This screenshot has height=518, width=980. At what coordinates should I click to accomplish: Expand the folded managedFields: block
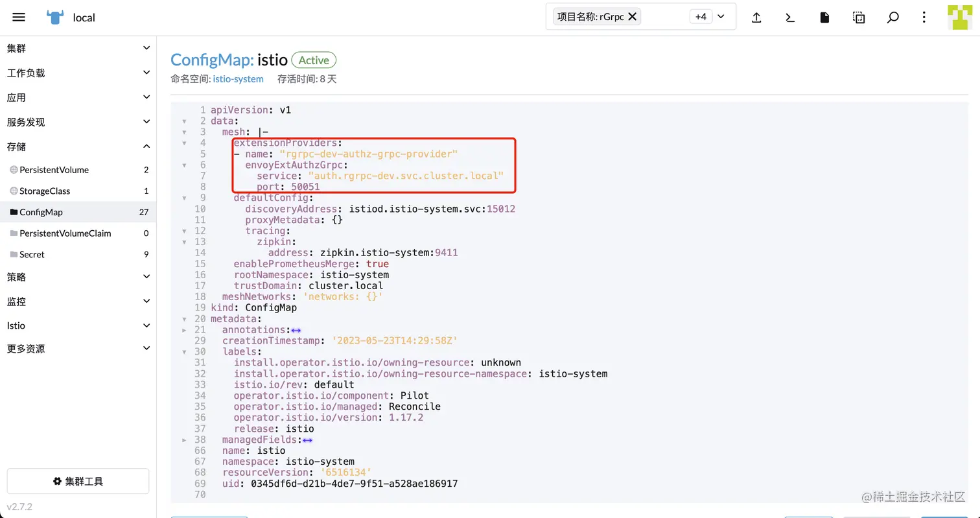184,440
